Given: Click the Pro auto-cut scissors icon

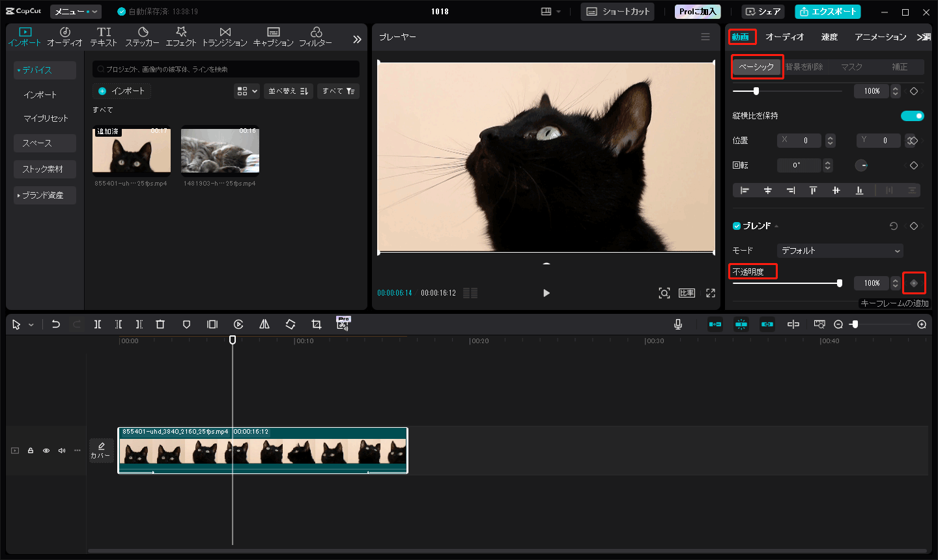Looking at the screenshot, I should tap(343, 323).
